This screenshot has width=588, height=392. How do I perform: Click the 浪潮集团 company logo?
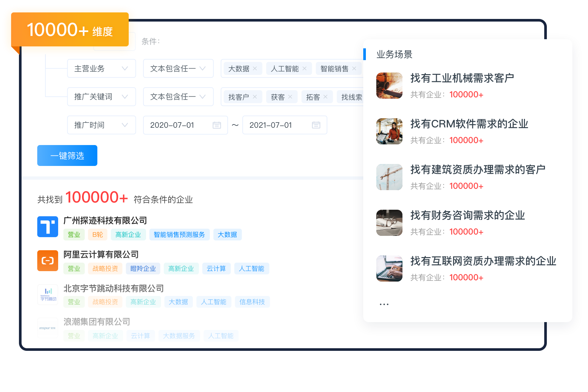48,328
